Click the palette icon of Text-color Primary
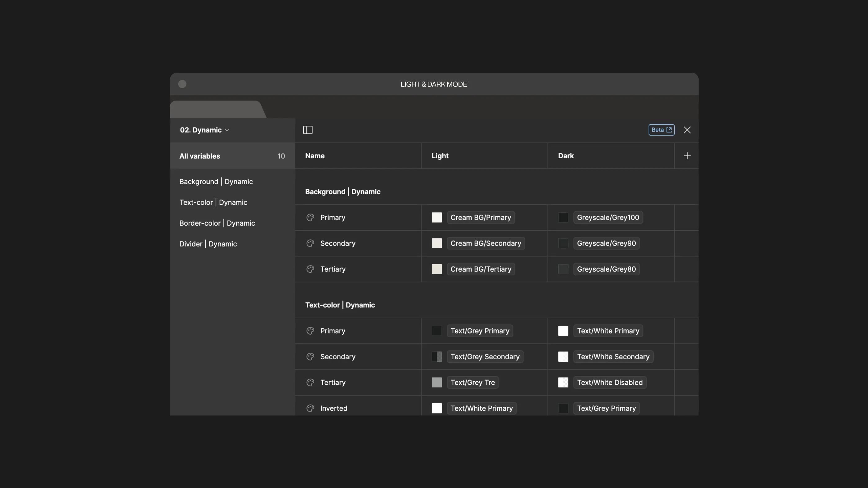 [310, 331]
